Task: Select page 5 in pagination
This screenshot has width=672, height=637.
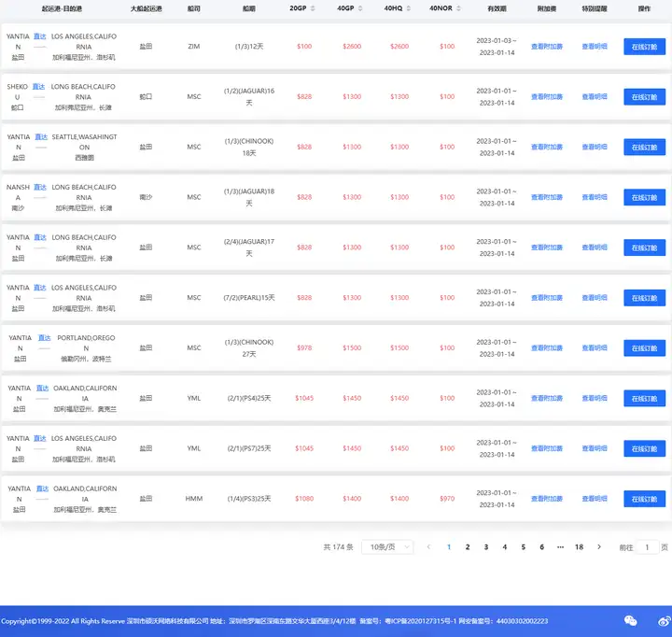Action: (524, 547)
